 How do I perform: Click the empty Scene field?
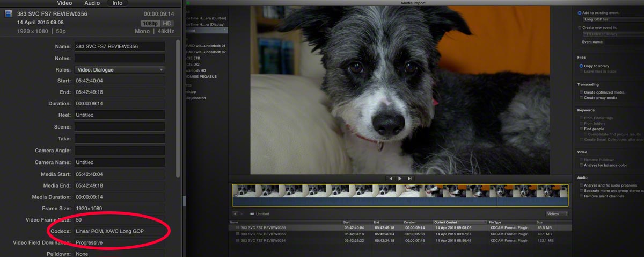coord(119,127)
